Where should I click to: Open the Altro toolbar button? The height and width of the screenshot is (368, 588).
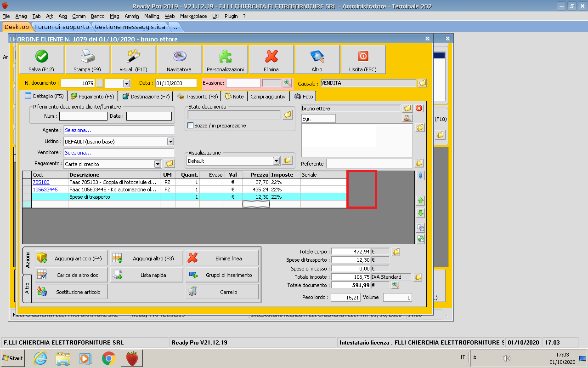(x=317, y=59)
